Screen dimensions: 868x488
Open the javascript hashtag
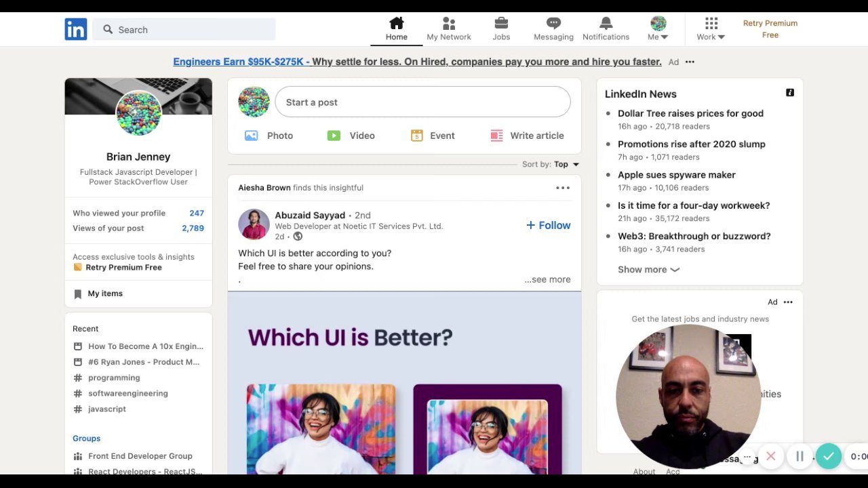point(100,409)
